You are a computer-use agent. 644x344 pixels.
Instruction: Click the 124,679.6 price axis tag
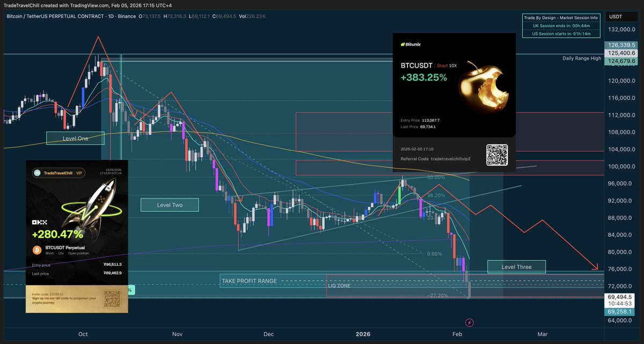click(x=620, y=61)
